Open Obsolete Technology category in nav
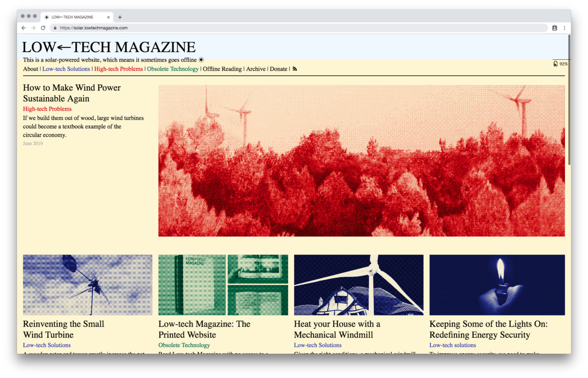Viewport: 588px width, 378px height. [x=173, y=69]
